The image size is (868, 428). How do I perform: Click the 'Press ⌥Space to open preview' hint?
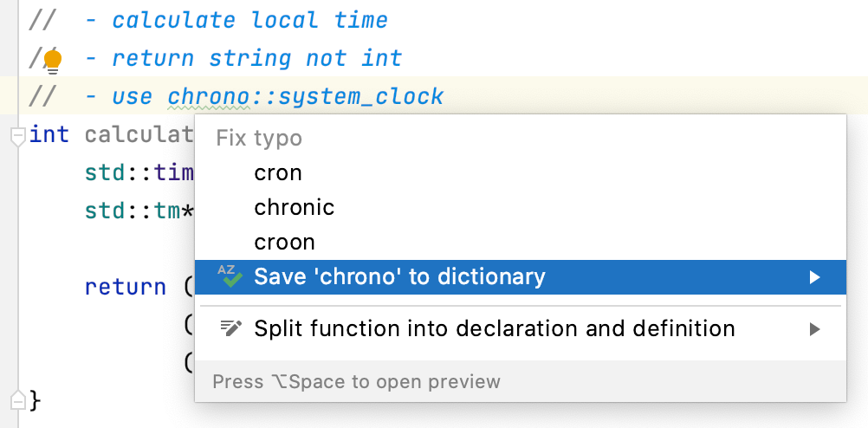click(356, 381)
